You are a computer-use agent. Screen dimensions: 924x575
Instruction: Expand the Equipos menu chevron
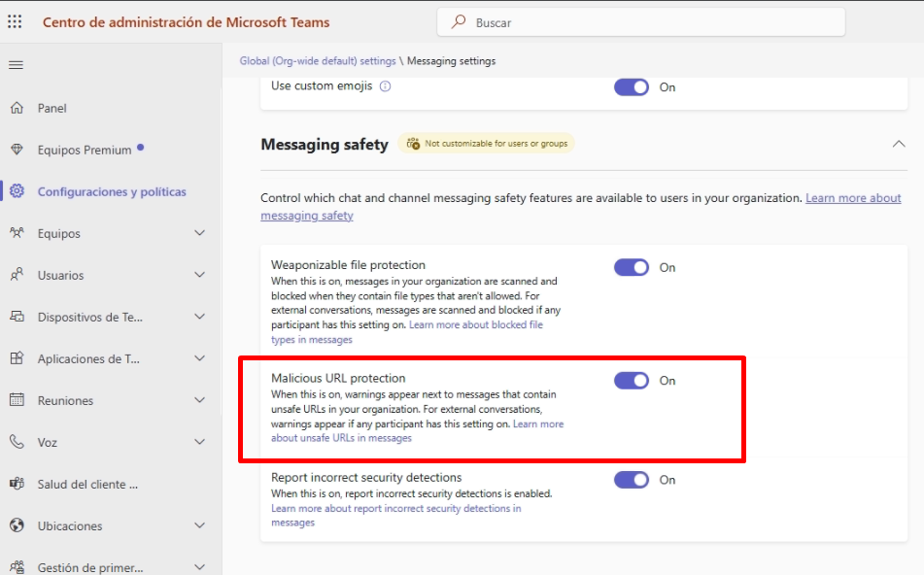pyautogui.click(x=200, y=233)
